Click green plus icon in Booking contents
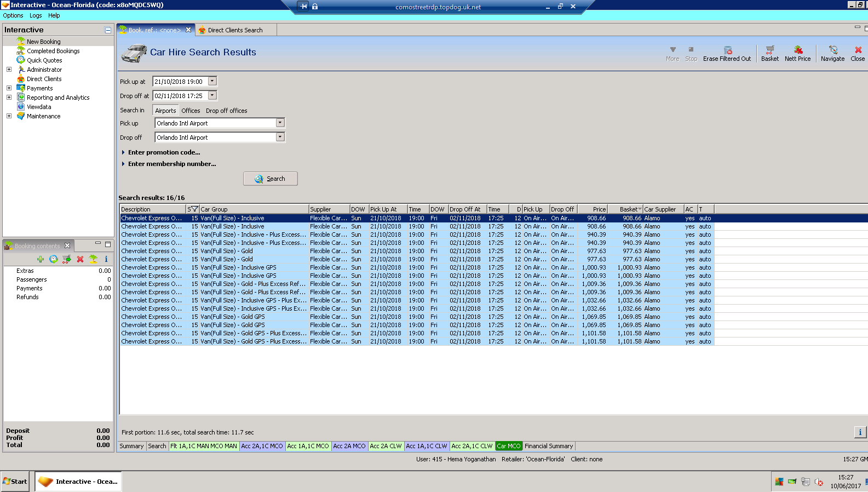 (41, 259)
